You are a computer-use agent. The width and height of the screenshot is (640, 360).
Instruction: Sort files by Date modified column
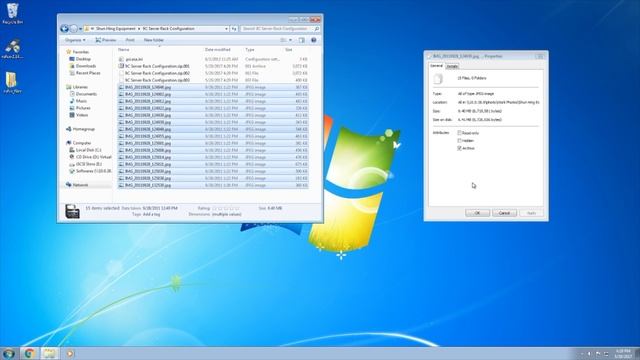pos(218,50)
